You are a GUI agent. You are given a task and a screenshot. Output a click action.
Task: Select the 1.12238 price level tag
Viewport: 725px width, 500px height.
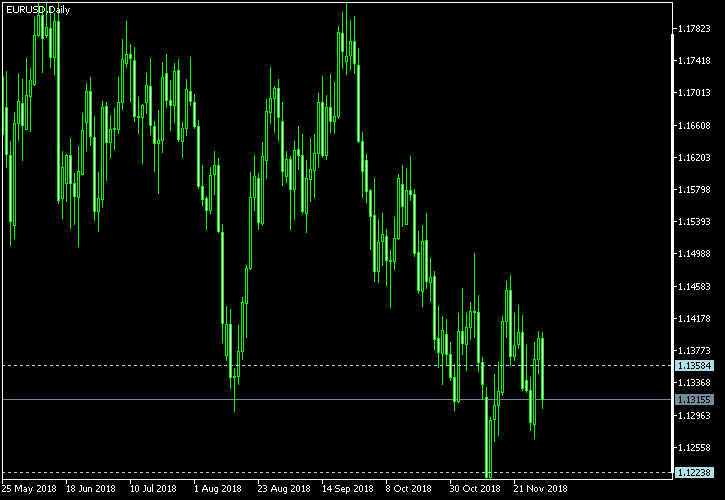click(x=694, y=472)
